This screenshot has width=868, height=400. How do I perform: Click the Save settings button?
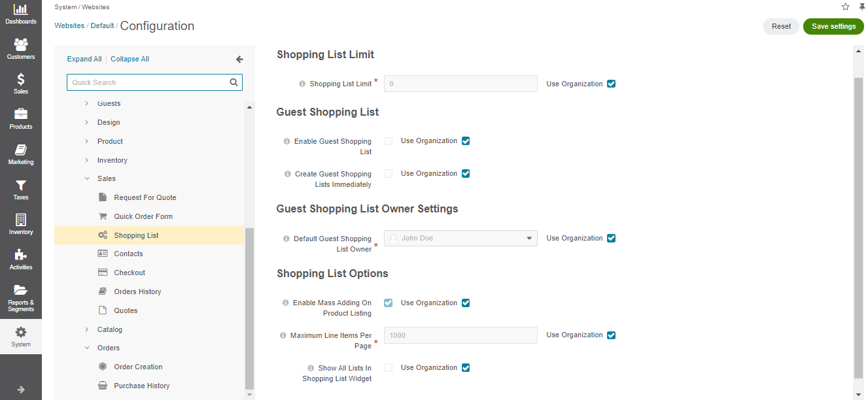coord(833,26)
